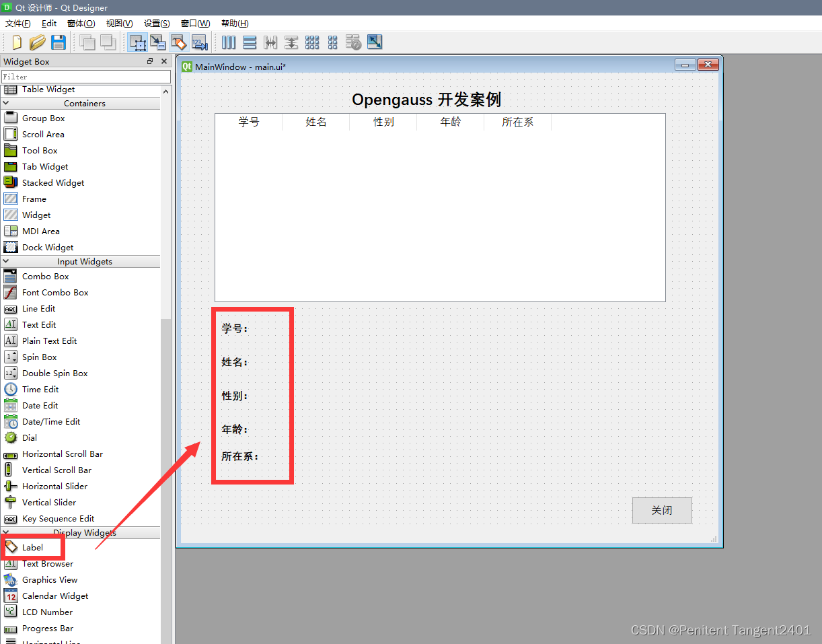Viewport: 822px width, 644px height.
Task: Click the 姓名 table column header
Action: click(316, 122)
